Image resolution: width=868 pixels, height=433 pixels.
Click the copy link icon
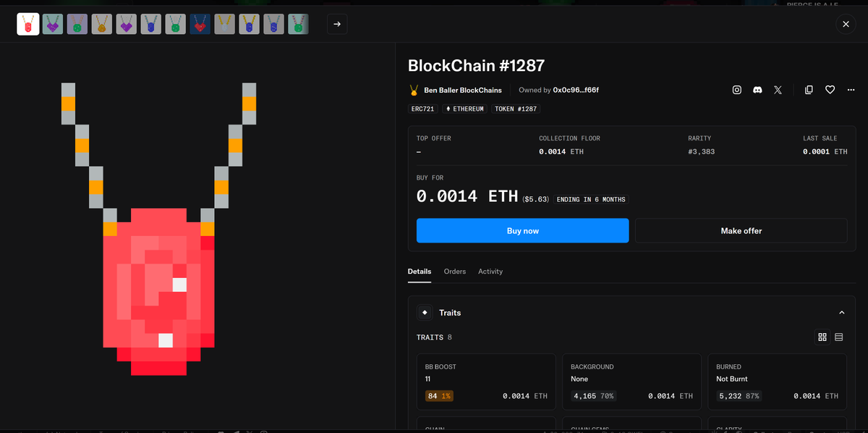[x=809, y=90]
